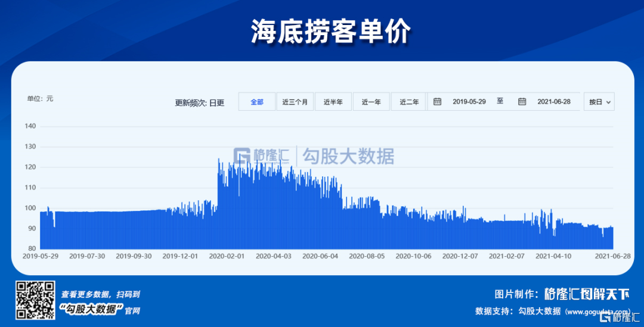
Task: Show the 近二年 data range
Action: pos(408,102)
